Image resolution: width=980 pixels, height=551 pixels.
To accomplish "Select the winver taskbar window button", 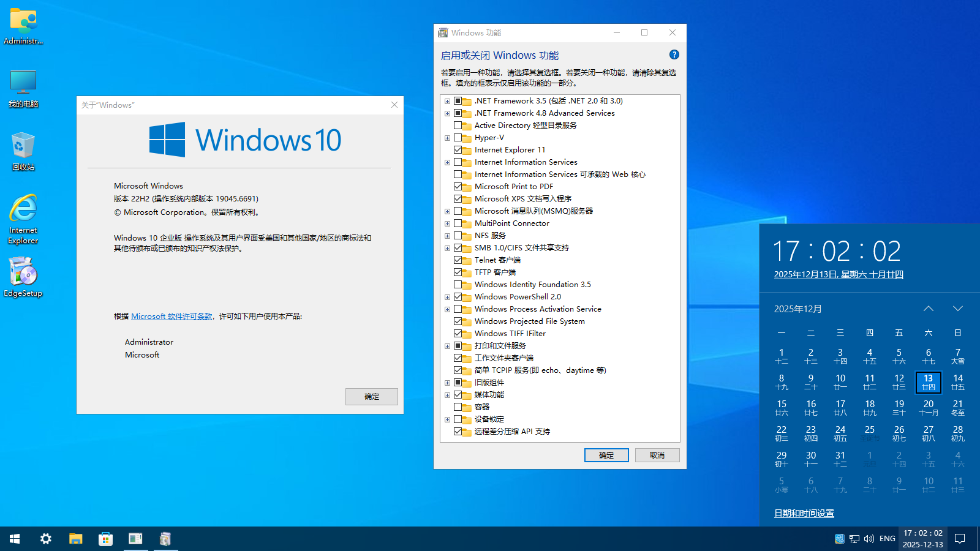I will point(135,539).
